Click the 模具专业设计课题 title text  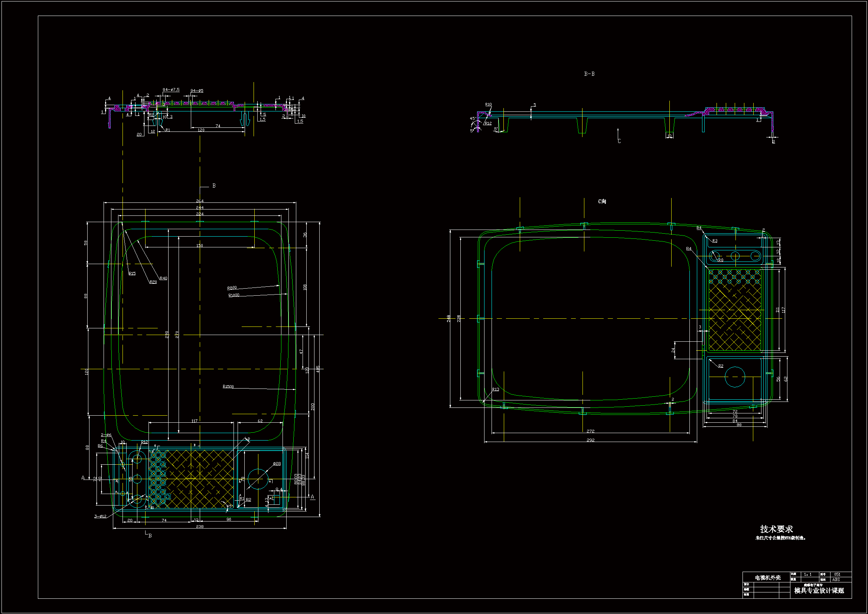819,591
